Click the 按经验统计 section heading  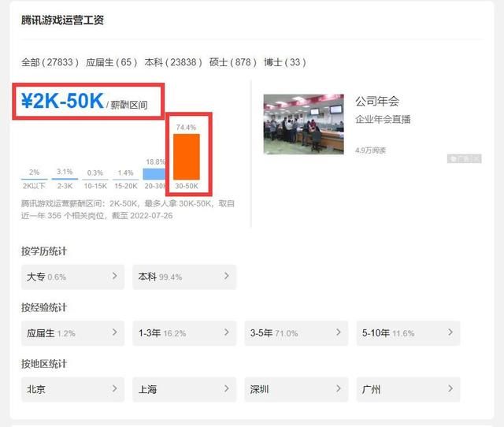pos(44,307)
